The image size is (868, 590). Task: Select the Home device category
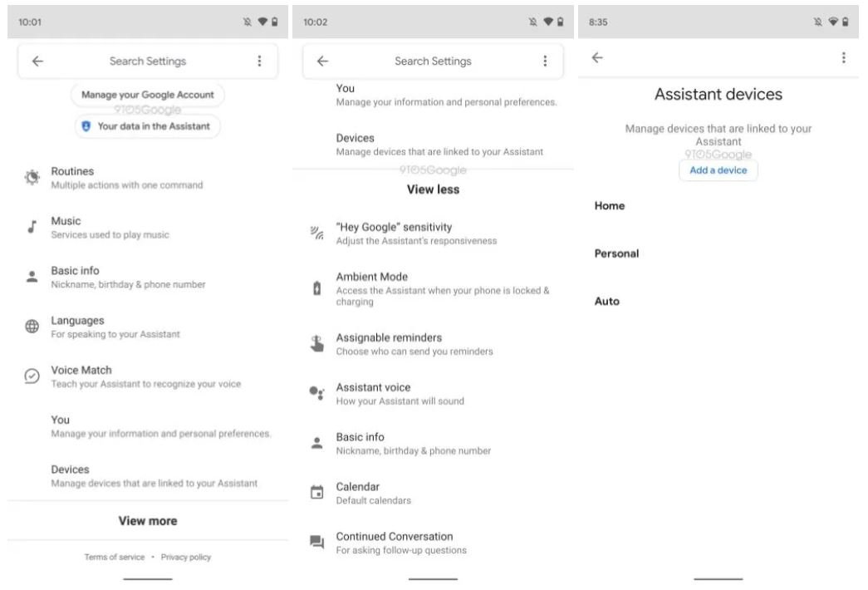click(x=610, y=206)
